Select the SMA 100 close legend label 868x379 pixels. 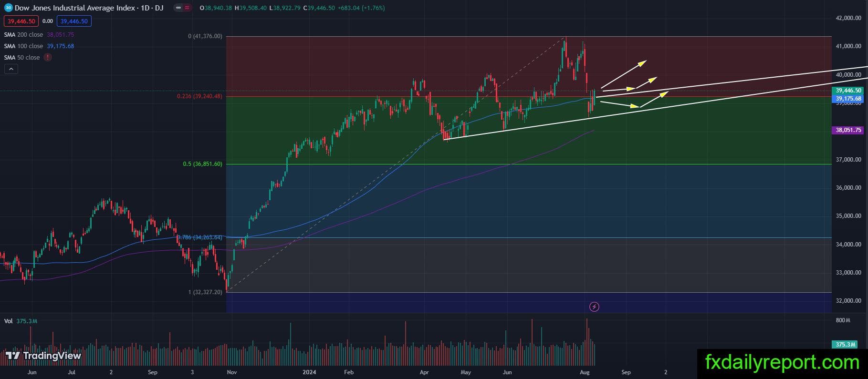pyautogui.click(x=23, y=46)
